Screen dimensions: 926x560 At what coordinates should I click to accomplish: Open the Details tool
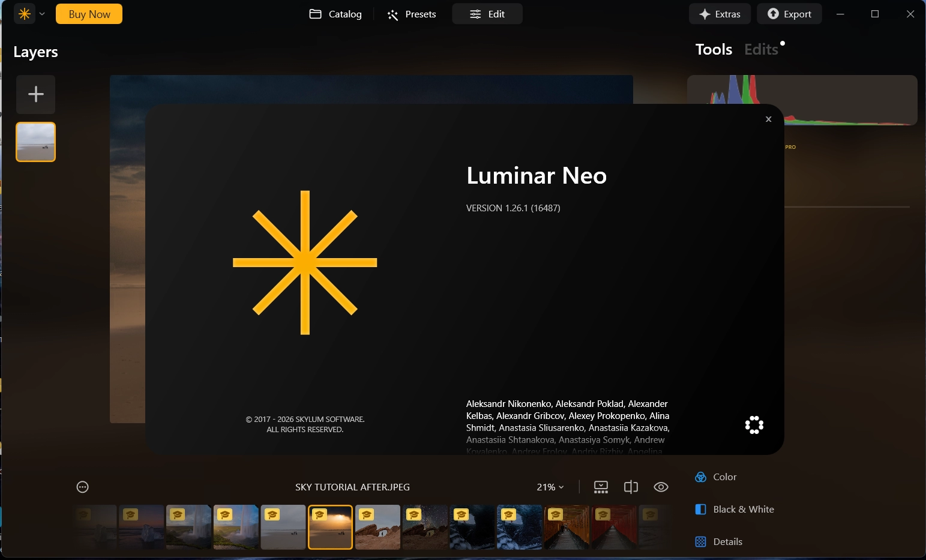[x=718, y=542]
